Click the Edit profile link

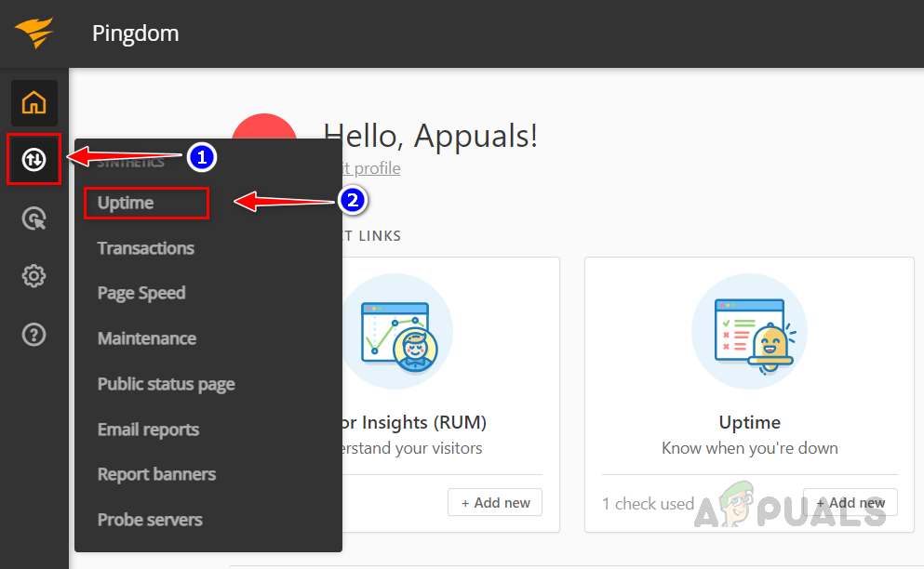(x=371, y=168)
